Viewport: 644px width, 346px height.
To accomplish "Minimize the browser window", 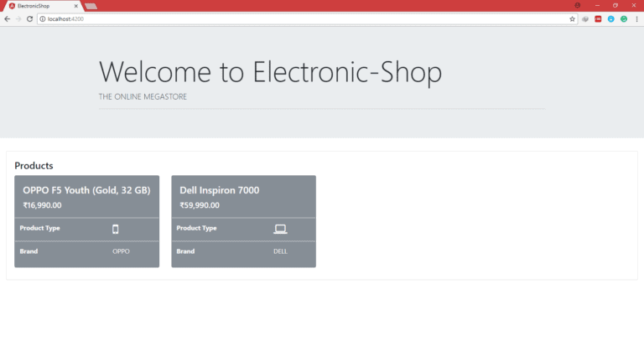I will 597,5.
